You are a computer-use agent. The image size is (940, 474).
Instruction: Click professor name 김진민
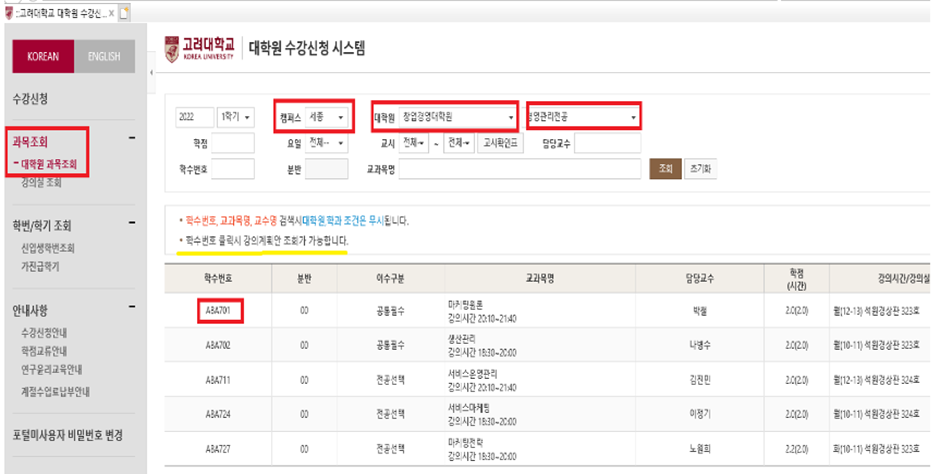[x=700, y=380]
